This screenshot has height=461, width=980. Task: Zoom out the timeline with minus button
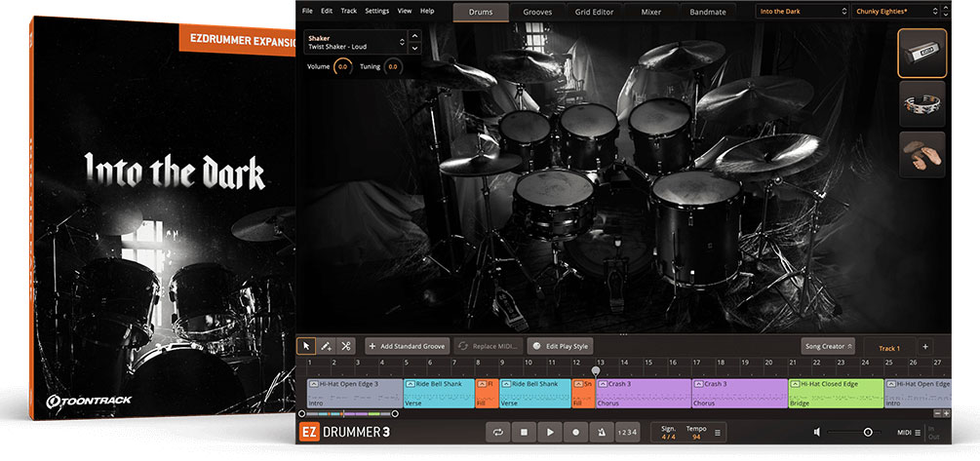(x=937, y=413)
